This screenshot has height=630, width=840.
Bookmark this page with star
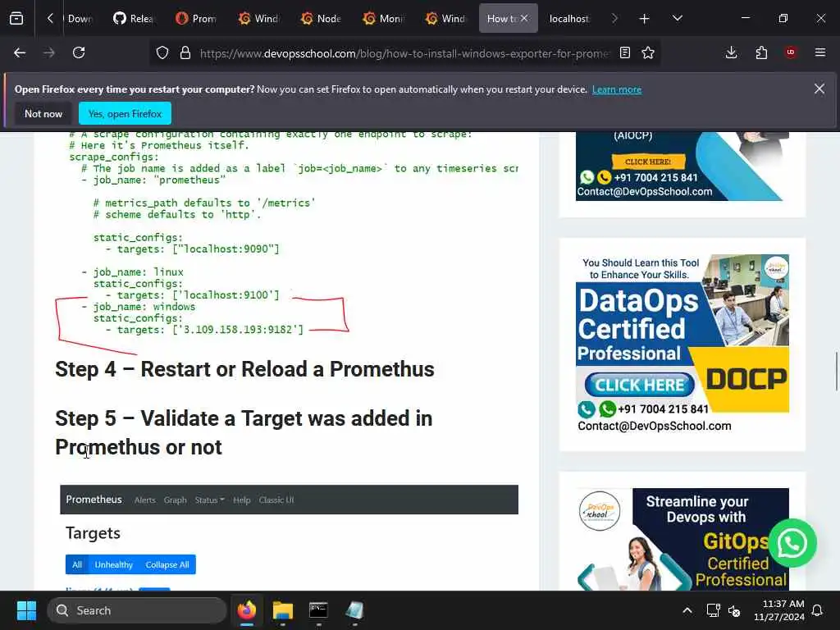point(648,52)
